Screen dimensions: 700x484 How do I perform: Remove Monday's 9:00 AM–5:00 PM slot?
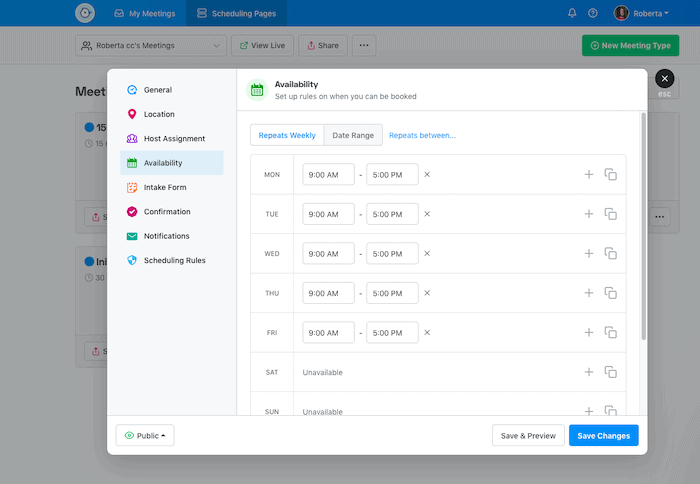point(427,175)
